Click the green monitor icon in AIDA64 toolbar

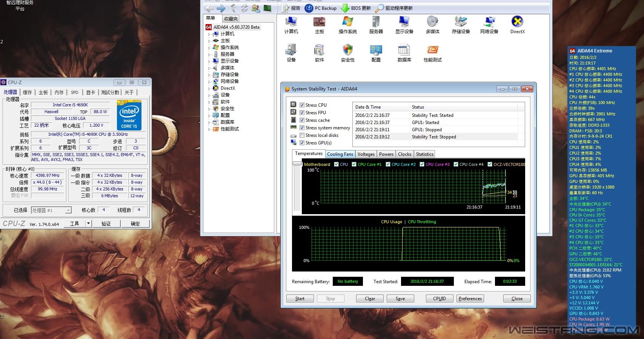click(267, 8)
